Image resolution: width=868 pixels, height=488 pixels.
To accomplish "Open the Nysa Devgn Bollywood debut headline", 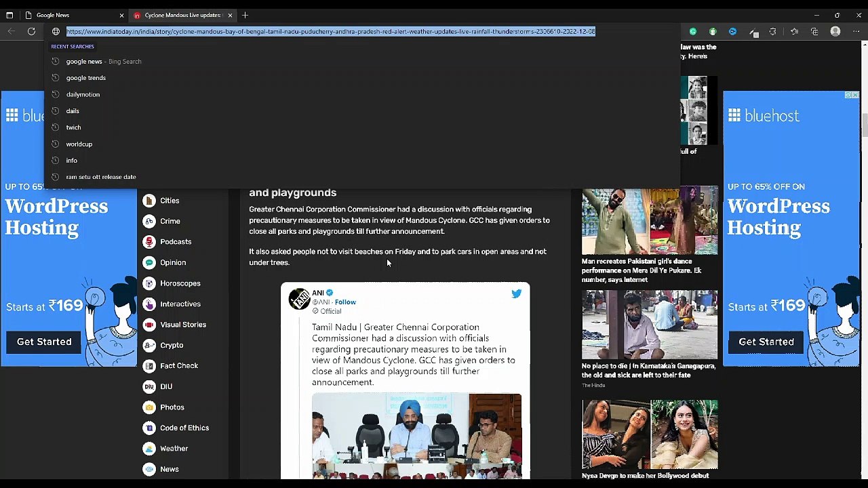I will (645, 476).
